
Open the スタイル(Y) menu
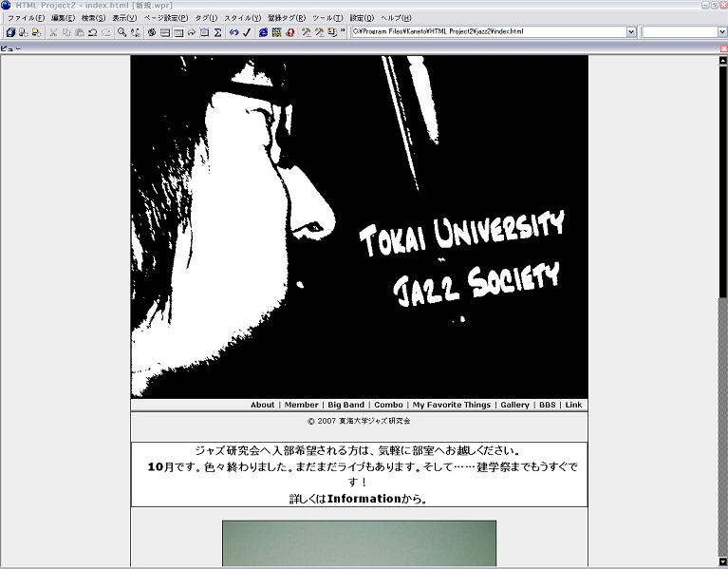point(242,18)
